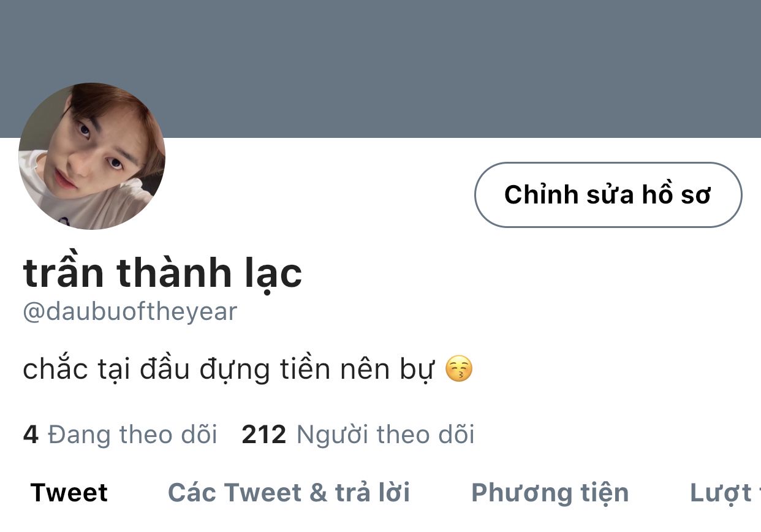Tap the display name trần thành lạc
Image resolution: width=761 pixels, height=532 pixels.
coord(162,273)
